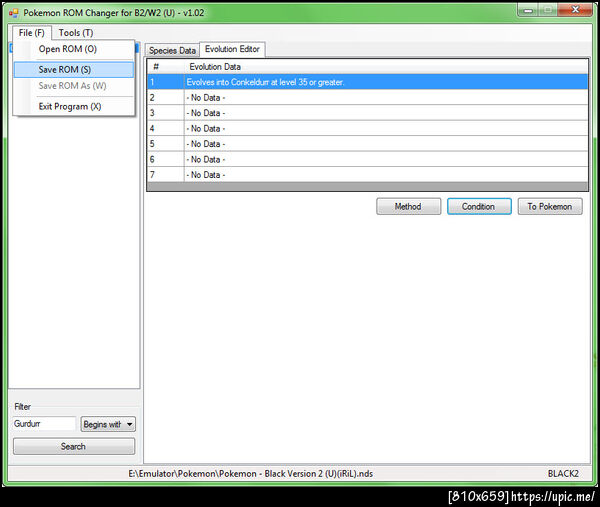
Task: Click the To Pokemon button
Action: click(x=550, y=206)
